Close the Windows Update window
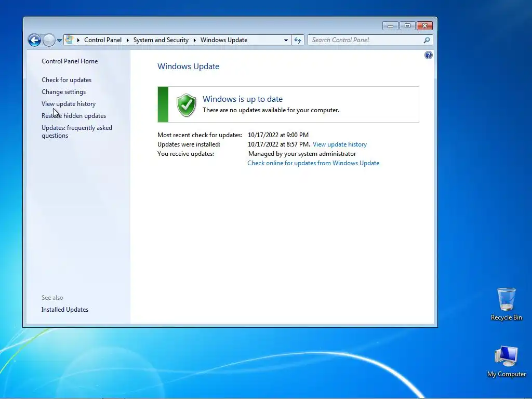532x399 pixels. (424, 26)
